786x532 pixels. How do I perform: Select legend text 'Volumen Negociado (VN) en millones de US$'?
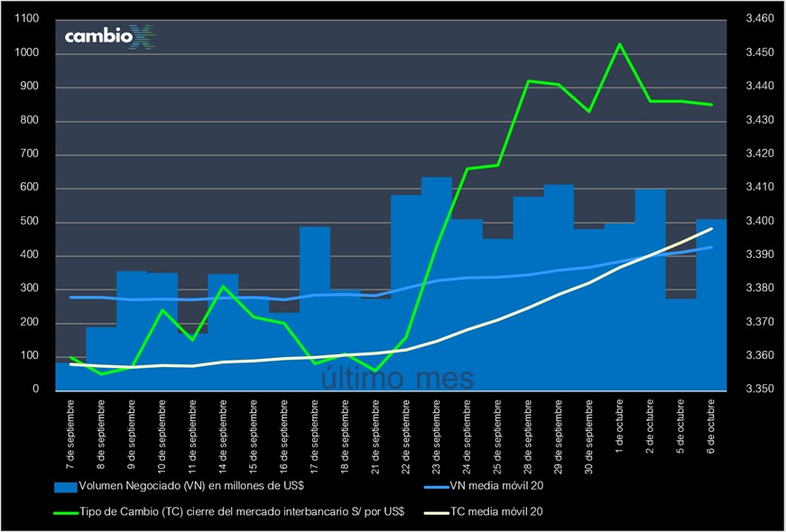[x=191, y=486]
